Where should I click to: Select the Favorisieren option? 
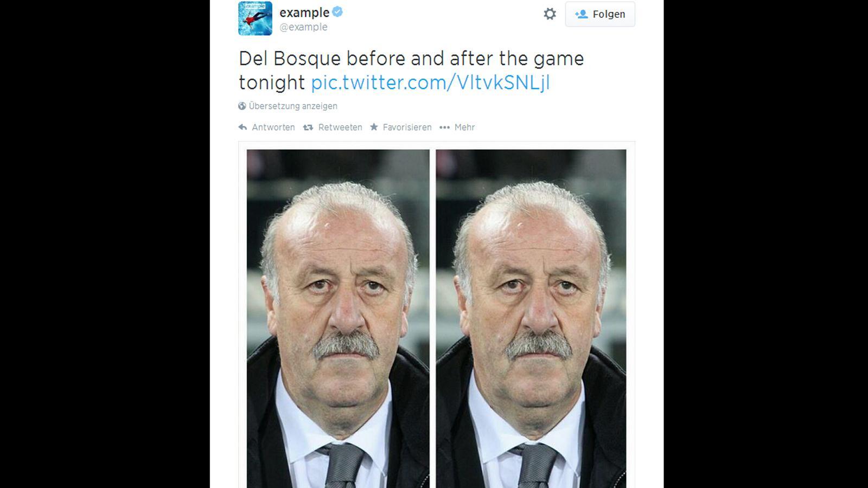coord(407,127)
